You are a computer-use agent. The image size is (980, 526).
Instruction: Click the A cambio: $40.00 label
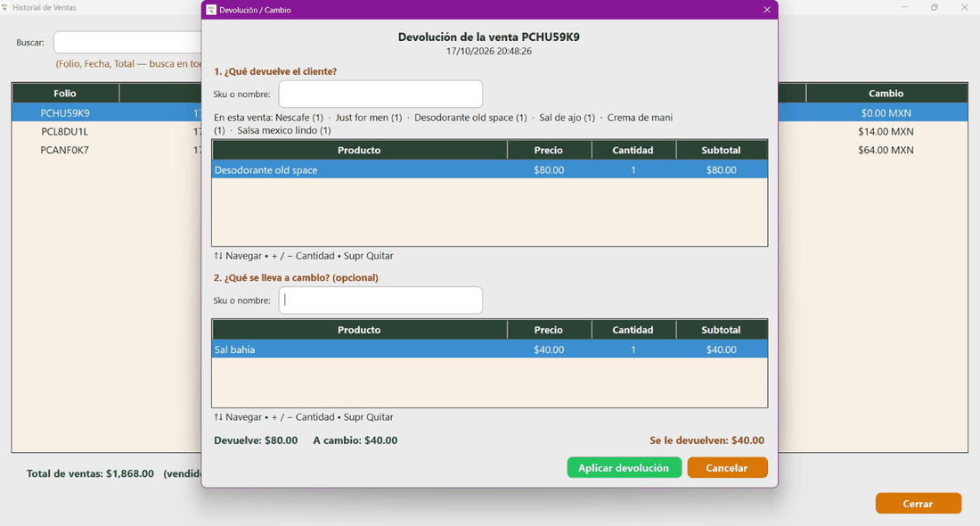355,440
